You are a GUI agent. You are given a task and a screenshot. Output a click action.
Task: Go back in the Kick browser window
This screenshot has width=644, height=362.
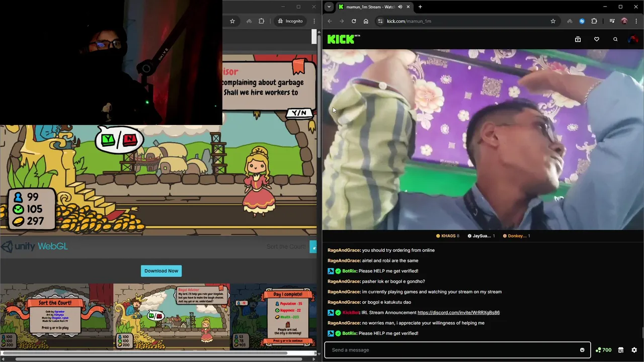point(330,21)
